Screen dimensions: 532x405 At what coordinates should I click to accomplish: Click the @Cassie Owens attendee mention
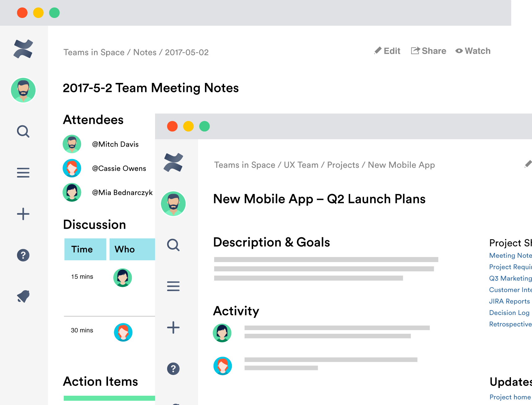pyautogui.click(x=119, y=168)
